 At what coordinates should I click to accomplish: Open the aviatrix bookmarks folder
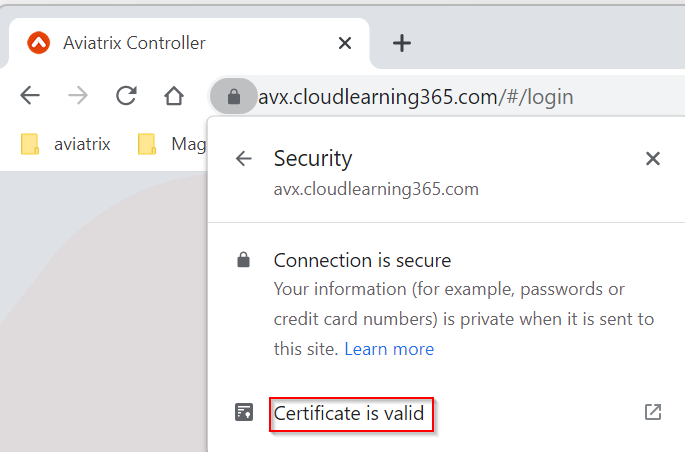point(66,144)
